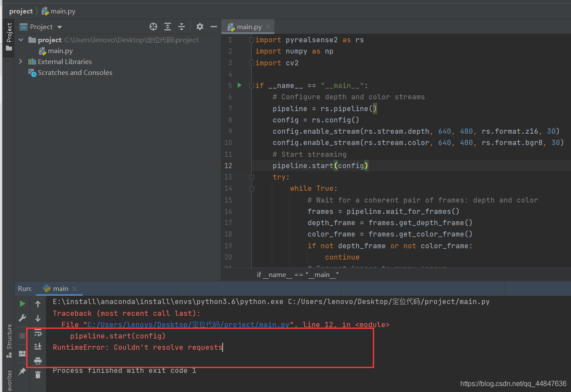Screen dimensions: 571x392
Task: Clear all console output with trash icon
Action: 38,375
